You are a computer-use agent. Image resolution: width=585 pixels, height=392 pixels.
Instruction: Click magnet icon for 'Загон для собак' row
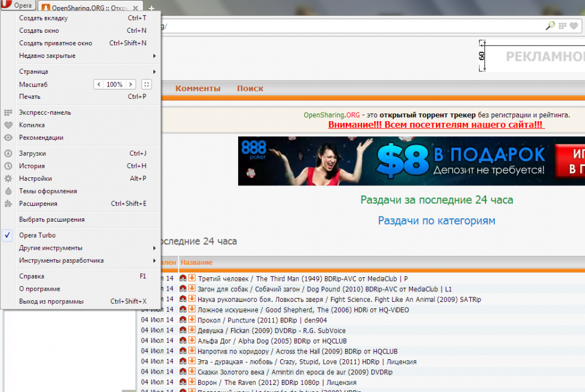click(183, 288)
